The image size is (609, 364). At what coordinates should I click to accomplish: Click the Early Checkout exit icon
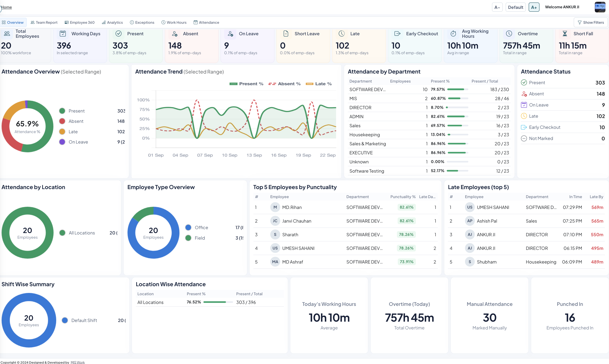397,34
